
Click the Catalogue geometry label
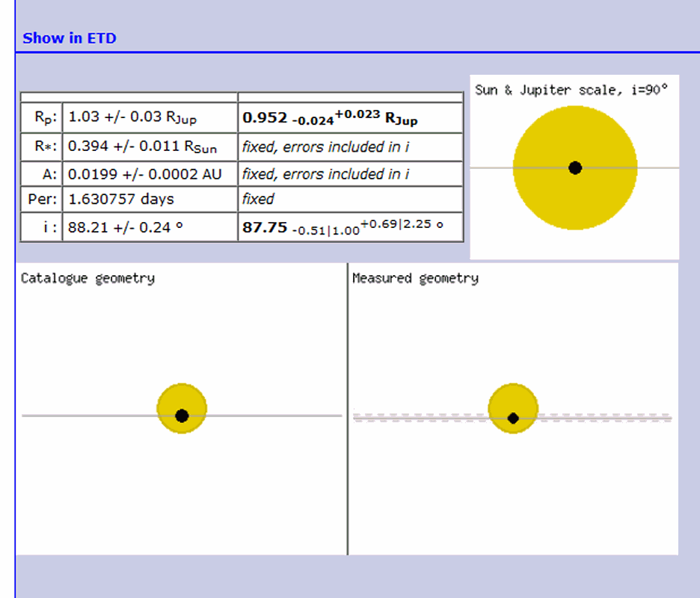point(87,278)
